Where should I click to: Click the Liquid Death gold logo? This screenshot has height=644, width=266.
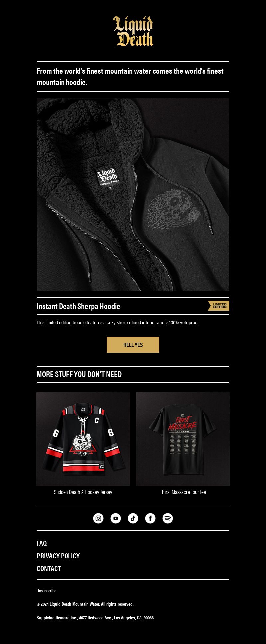tap(133, 31)
